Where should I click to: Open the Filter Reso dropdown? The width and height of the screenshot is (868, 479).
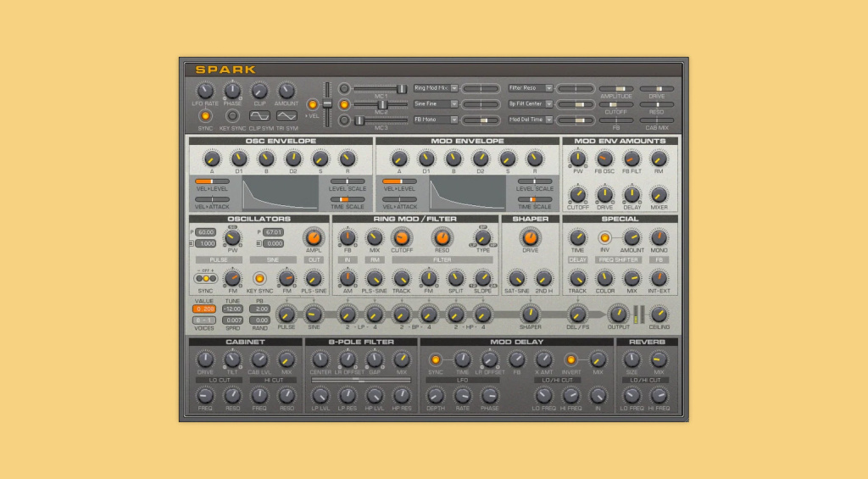[531, 88]
